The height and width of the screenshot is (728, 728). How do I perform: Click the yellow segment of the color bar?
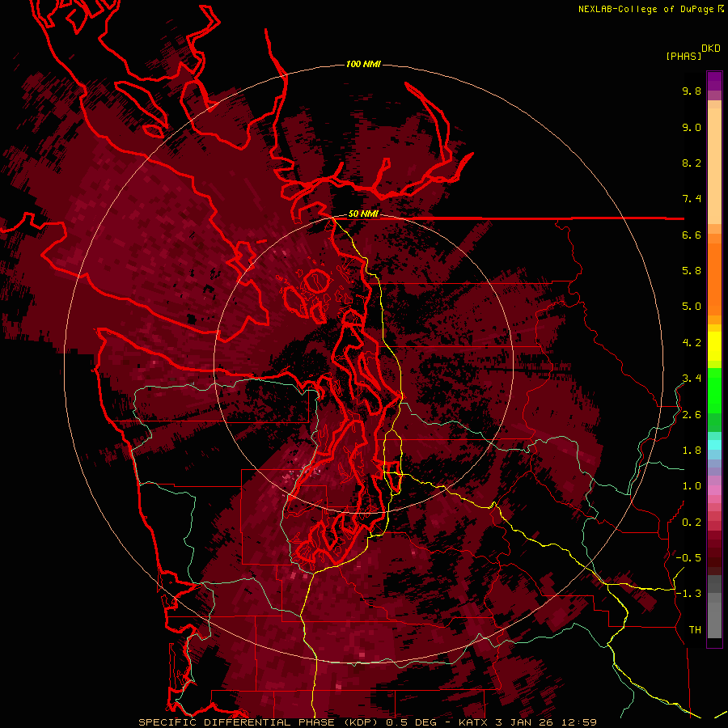pyautogui.click(x=714, y=346)
